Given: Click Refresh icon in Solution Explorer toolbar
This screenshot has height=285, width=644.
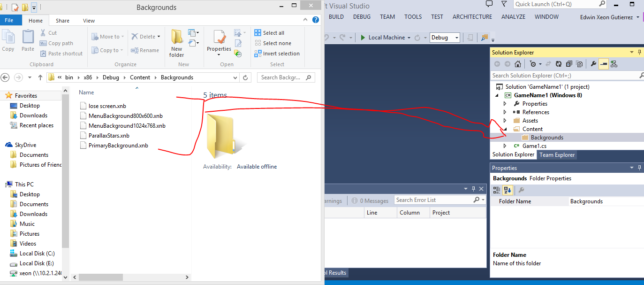Looking at the screenshot, I should click(559, 64).
